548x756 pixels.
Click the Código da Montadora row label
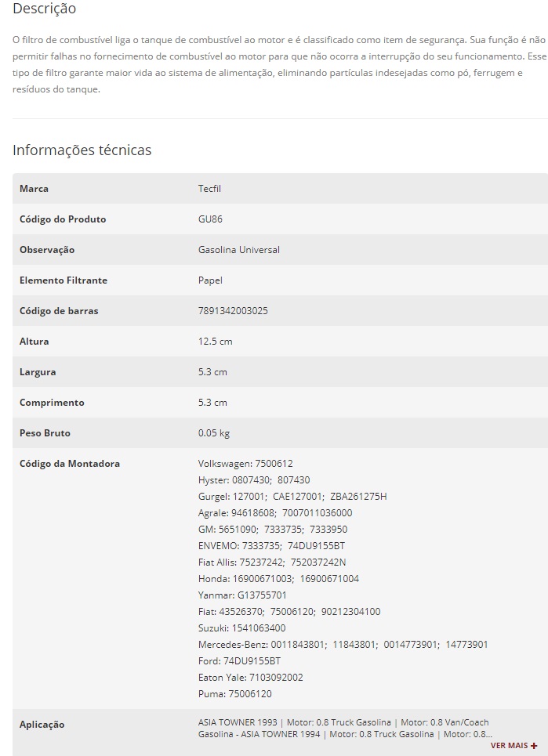point(69,464)
